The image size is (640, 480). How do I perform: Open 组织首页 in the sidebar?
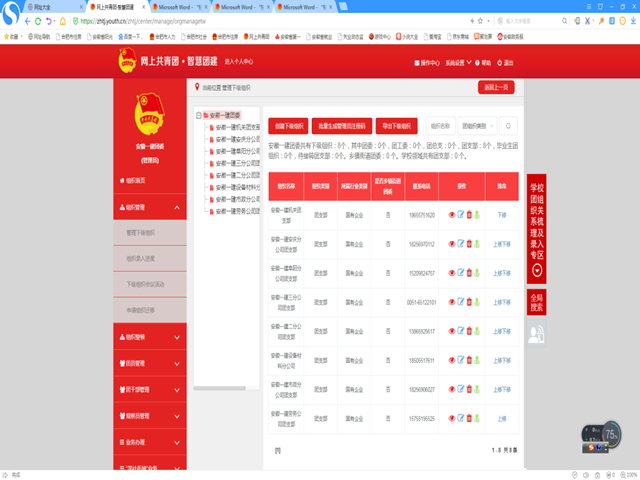[135, 180]
